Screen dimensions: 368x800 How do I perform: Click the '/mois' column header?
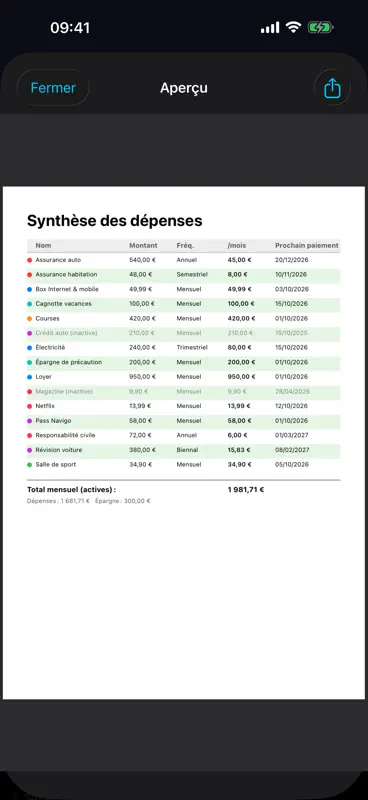(x=237, y=245)
